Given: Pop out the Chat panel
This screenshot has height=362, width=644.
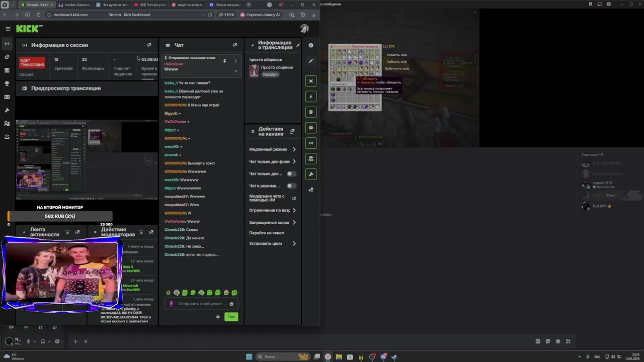Looking at the screenshot, I should click(x=234, y=45).
